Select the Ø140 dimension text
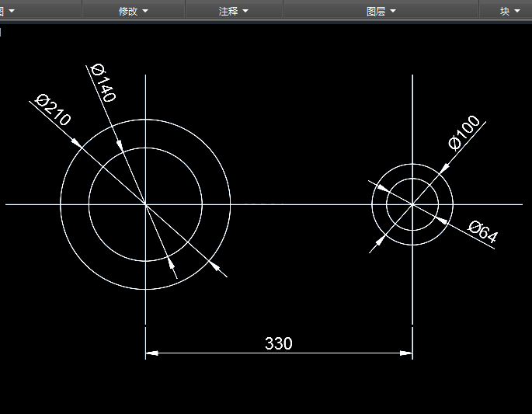This screenshot has width=532, height=414. coord(104,82)
